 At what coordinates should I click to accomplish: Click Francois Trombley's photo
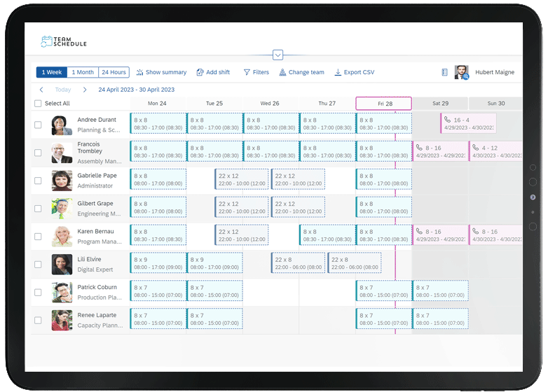click(x=62, y=153)
